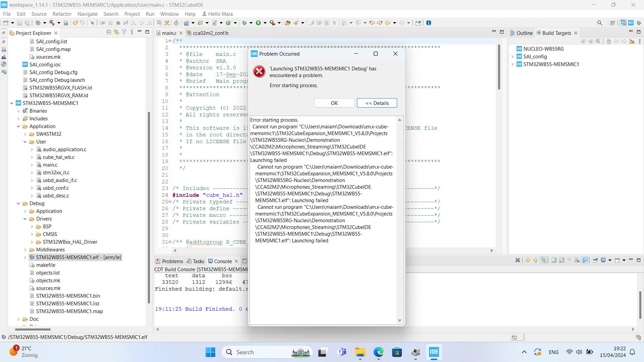Click the green bug Debug icon

coord(245,23)
